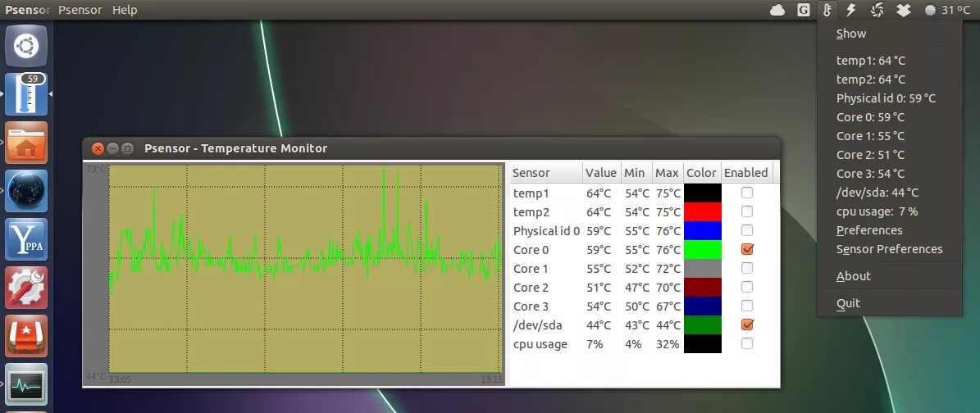Enable the Core 3 sensor checkbox
This screenshot has width=980, height=413.
tap(747, 306)
